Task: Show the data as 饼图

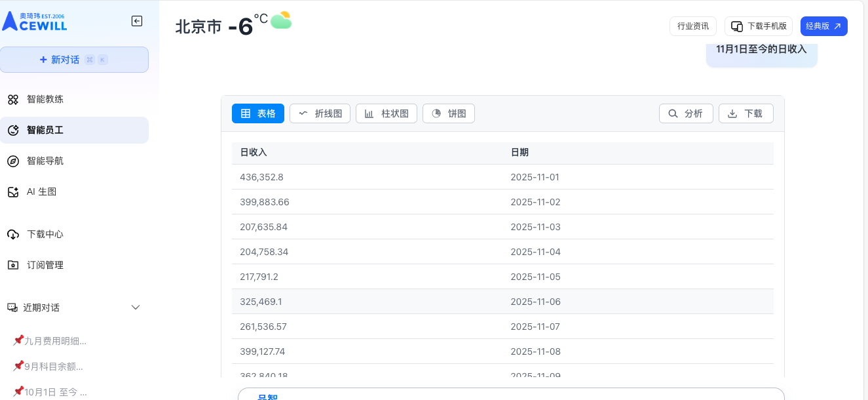Action: tap(449, 113)
